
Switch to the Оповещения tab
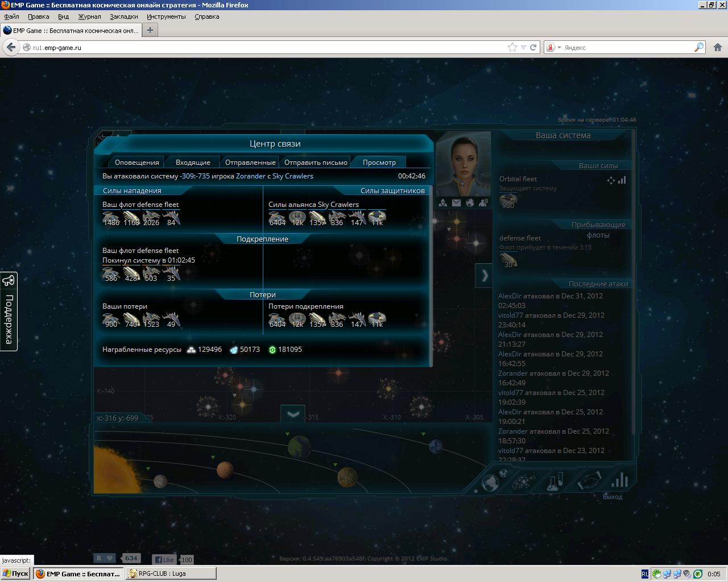[x=136, y=163]
